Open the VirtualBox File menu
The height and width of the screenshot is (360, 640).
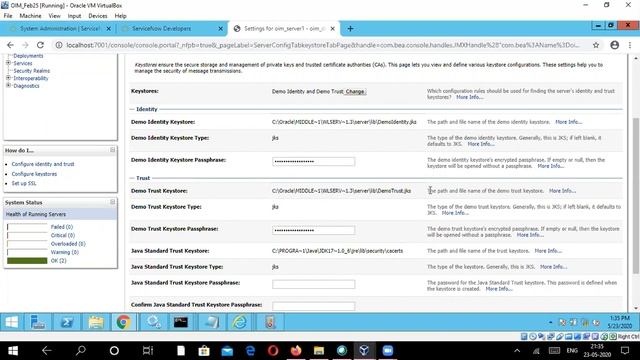coord(8,16)
